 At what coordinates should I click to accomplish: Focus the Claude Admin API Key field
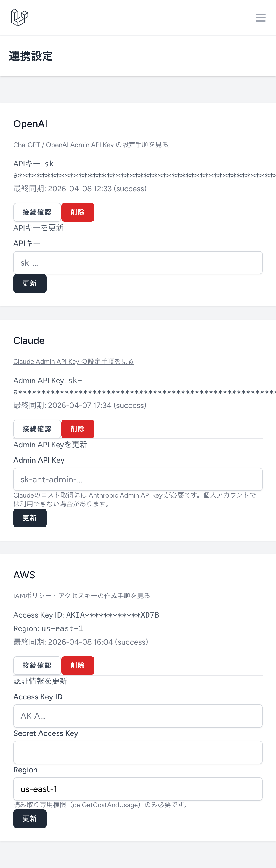click(138, 479)
